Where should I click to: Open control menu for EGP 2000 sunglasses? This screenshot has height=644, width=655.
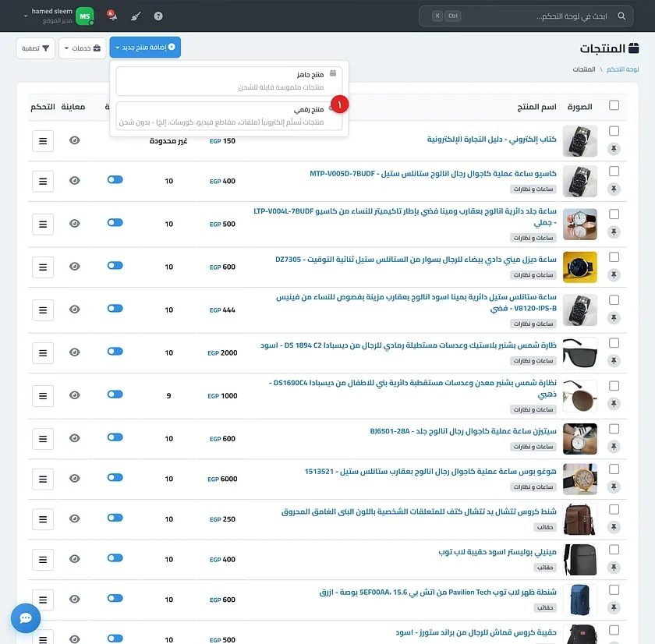[43, 353]
